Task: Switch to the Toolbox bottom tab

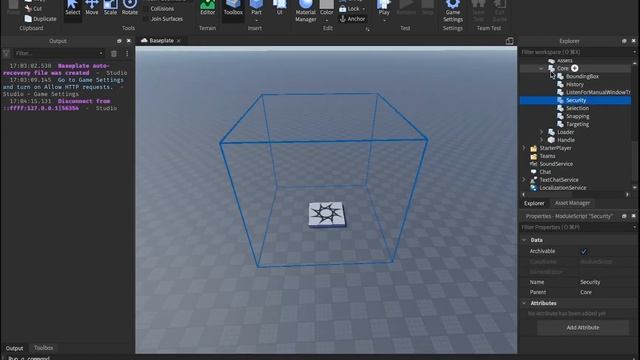Action: (x=43, y=348)
